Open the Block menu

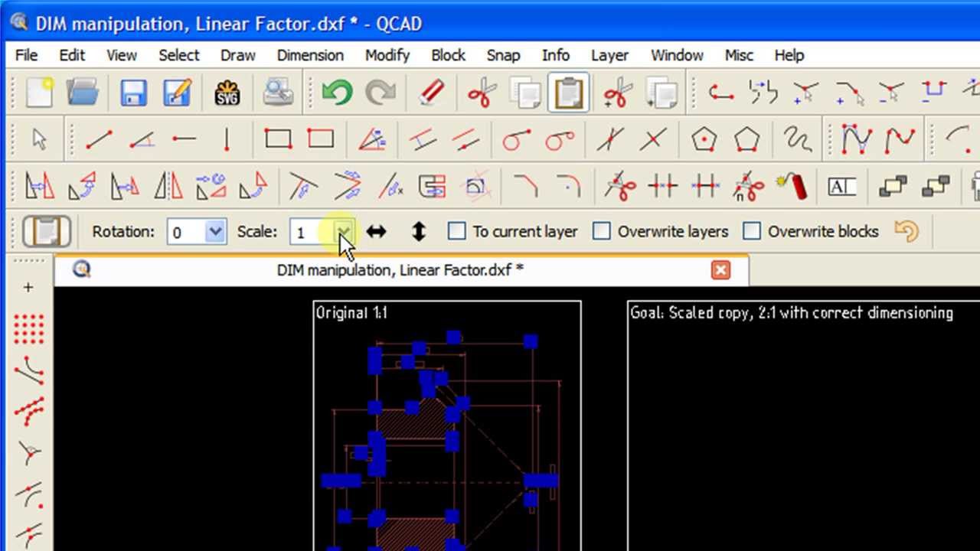(x=449, y=55)
